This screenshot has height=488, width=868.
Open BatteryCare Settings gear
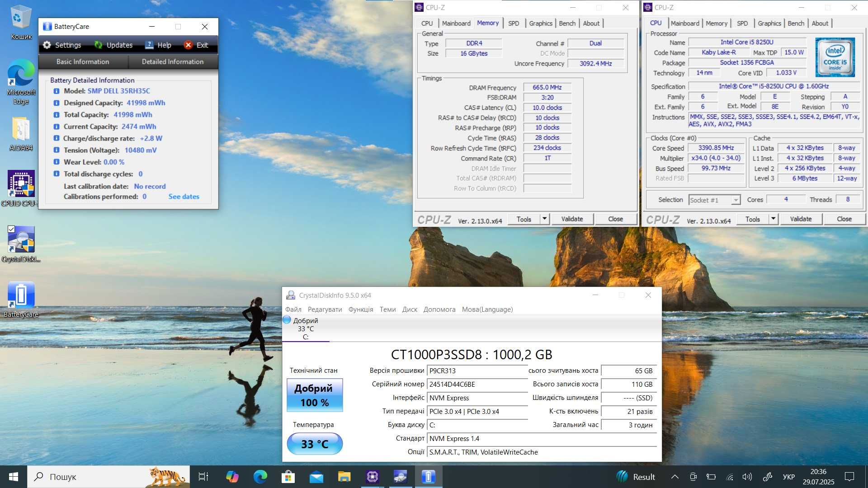coord(62,45)
